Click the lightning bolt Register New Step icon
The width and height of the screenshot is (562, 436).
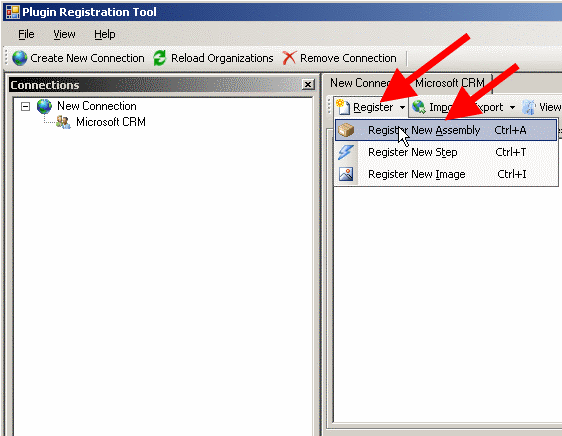346,152
